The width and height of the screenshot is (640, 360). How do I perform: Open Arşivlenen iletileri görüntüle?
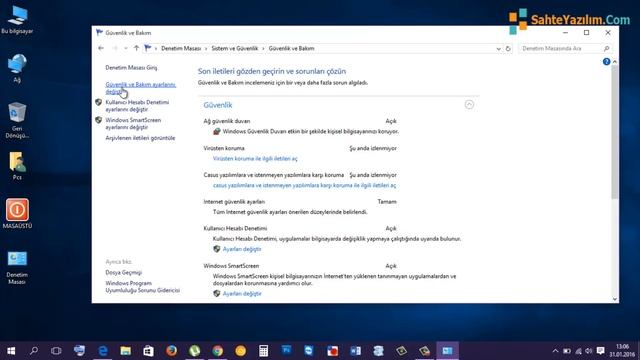[x=140, y=138]
